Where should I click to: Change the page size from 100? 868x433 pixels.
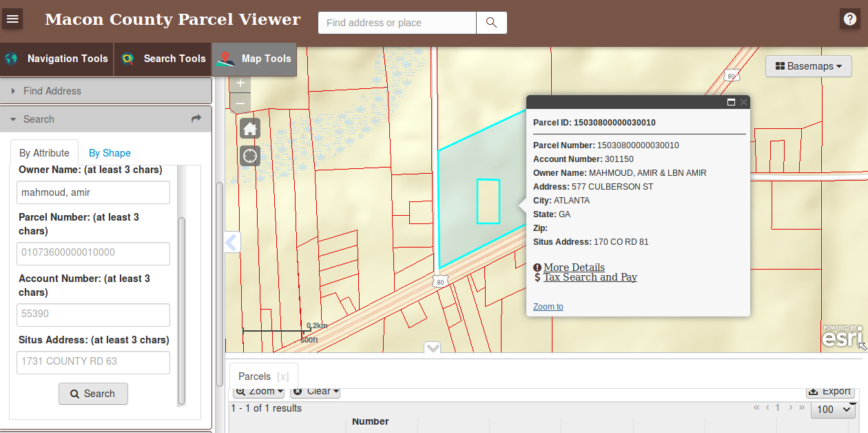pyautogui.click(x=834, y=410)
